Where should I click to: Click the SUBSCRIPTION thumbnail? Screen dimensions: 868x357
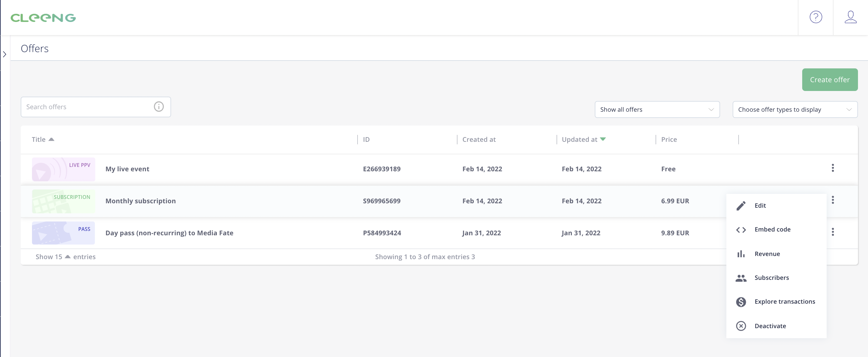point(63,201)
